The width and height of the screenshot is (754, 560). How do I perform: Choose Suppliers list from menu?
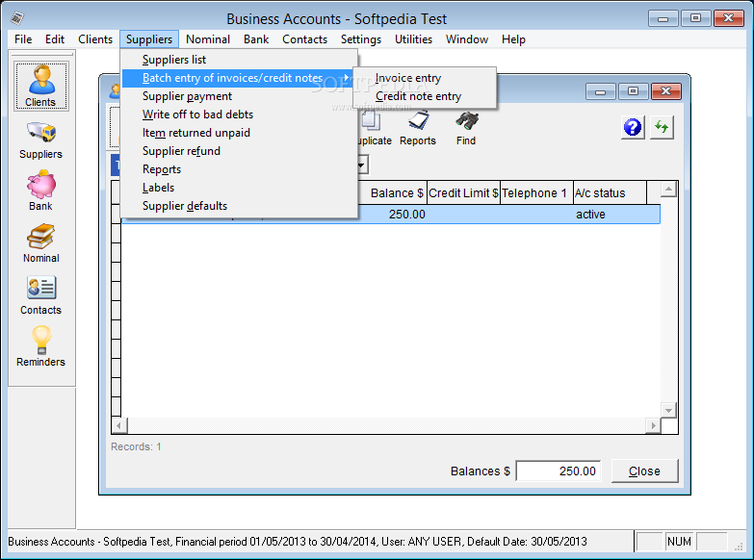click(x=239, y=60)
